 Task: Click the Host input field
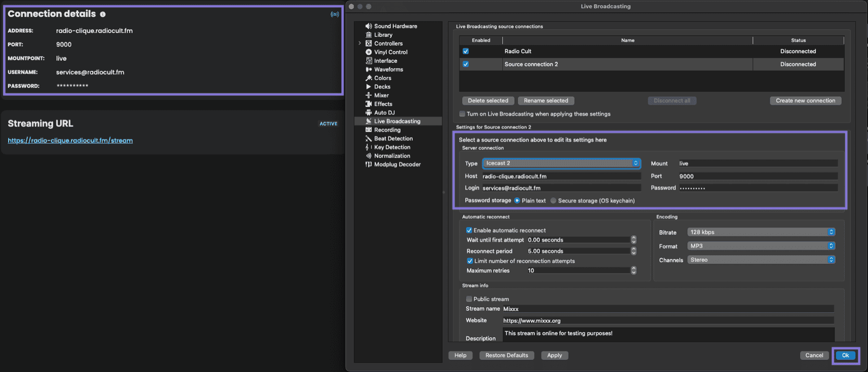click(x=561, y=176)
